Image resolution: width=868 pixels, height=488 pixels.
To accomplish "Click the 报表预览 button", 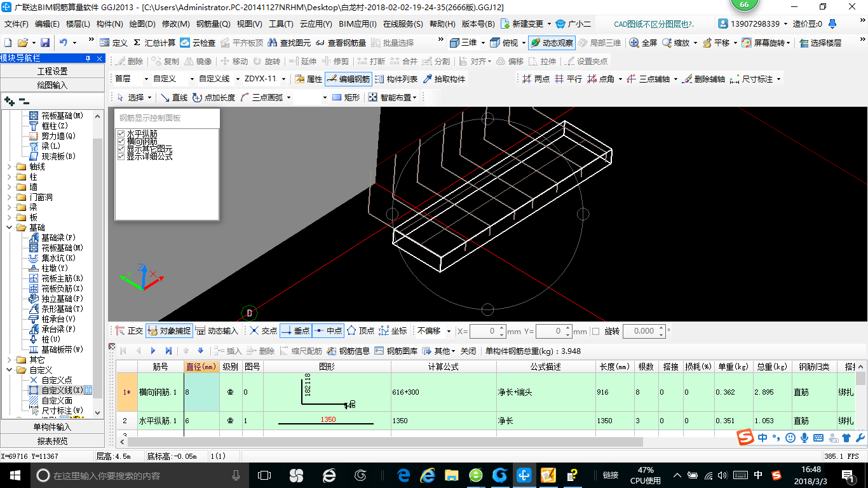I will point(53,440).
